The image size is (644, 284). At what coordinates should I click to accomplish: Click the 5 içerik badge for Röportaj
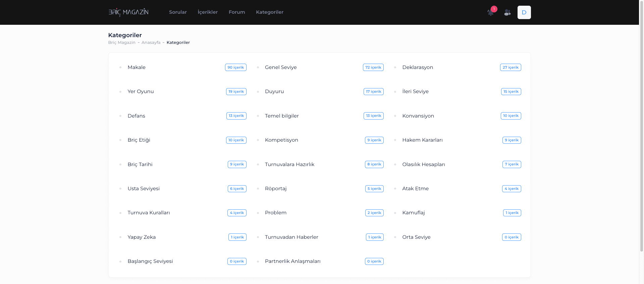(x=374, y=189)
